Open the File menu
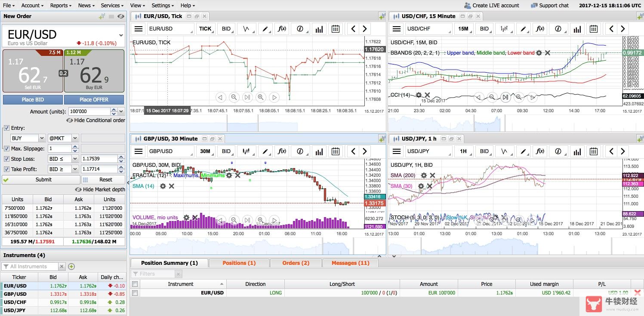The width and height of the screenshot is (644, 316). 9,6
